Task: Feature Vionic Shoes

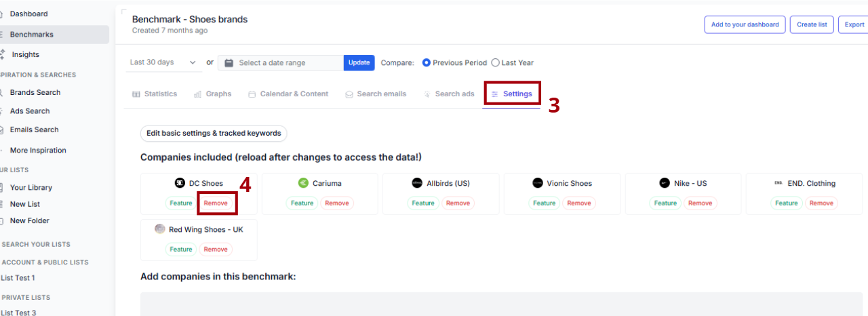Action: [544, 203]
